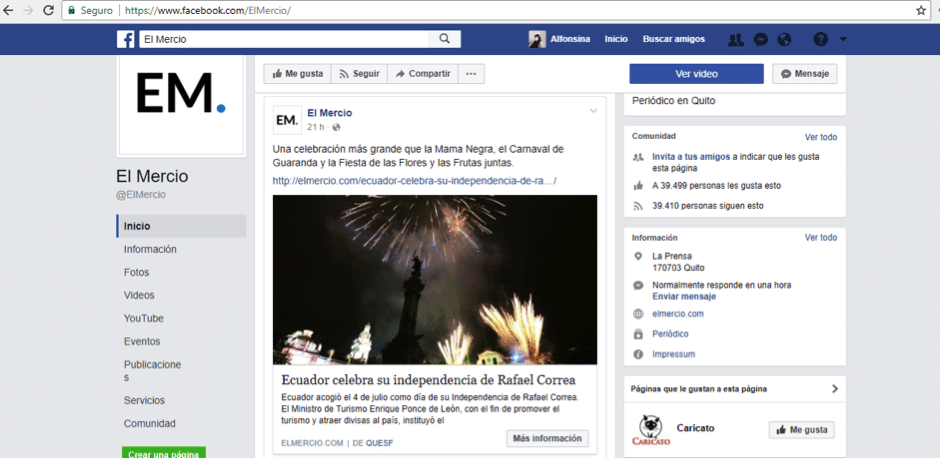Open Messenger icon in top bar

point(761,39)
